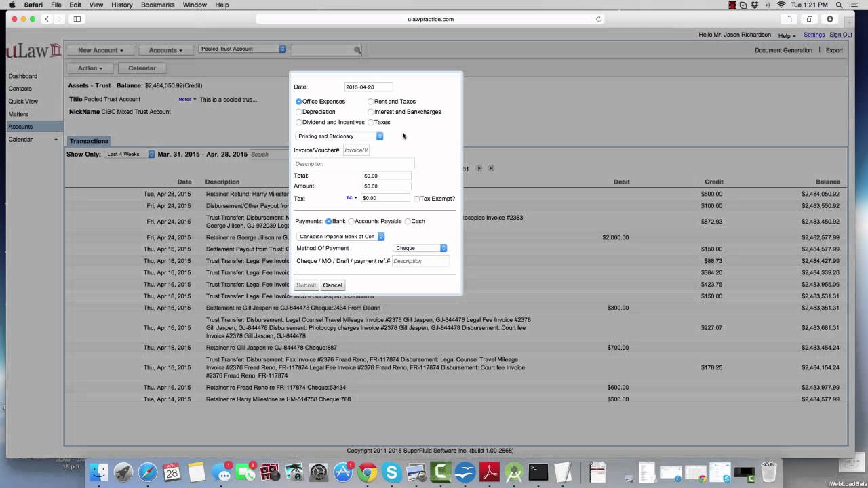Screen dimensions: 868x488
Task: Open the History menu
Action: [x=122, y=5]
